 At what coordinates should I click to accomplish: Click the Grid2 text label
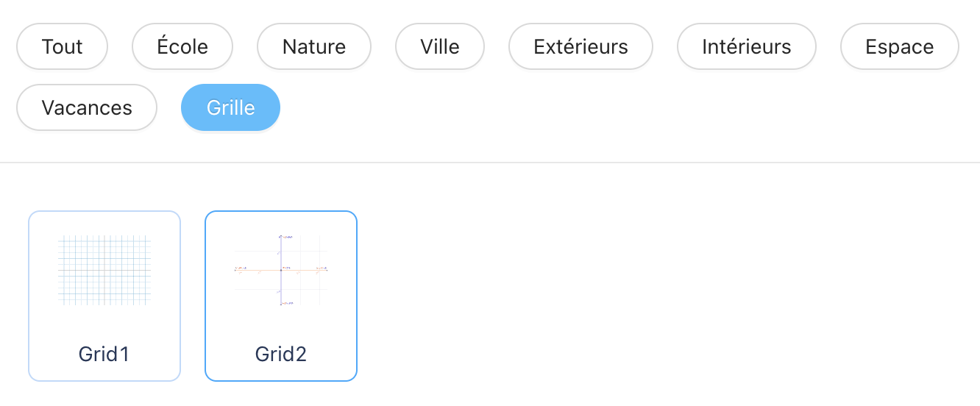tap(281, 355)
